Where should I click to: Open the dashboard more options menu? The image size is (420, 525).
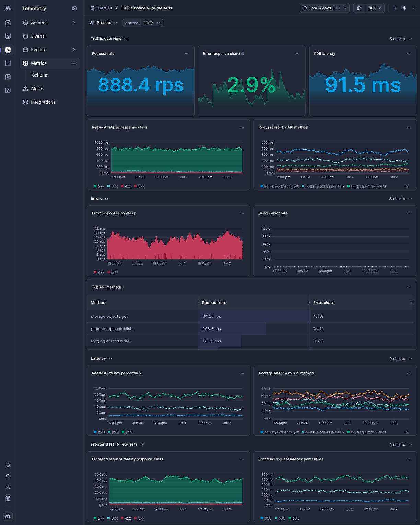click(x=413, y=8)
